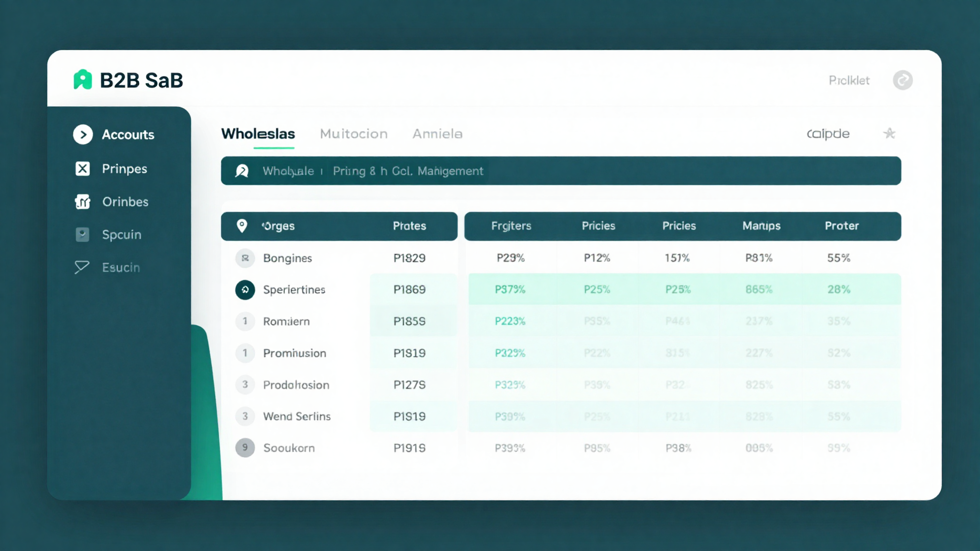The height and width of the screenshot is (551, 980).
Task: Click Pricing & Management breadcrumb text
Action: pos(408,171)
